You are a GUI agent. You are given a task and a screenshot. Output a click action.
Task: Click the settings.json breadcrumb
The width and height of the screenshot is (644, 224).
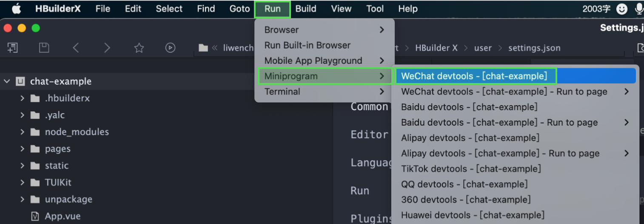534,48
